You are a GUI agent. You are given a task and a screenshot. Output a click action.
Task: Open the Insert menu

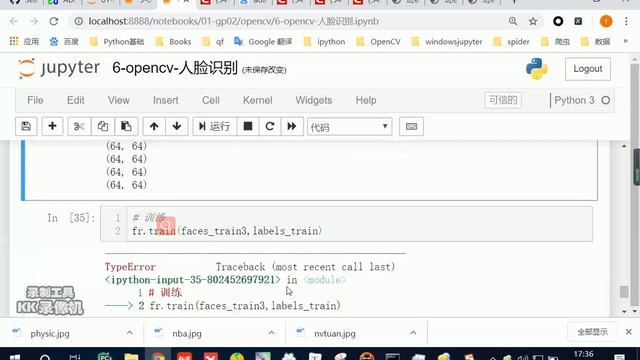(166, 100)
